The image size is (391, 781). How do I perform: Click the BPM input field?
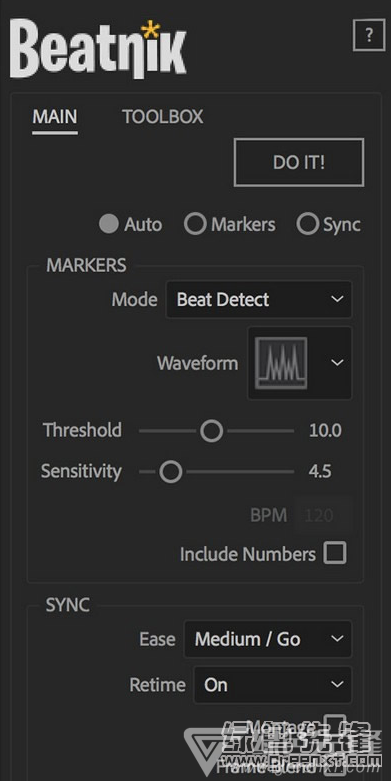point(324,515)
